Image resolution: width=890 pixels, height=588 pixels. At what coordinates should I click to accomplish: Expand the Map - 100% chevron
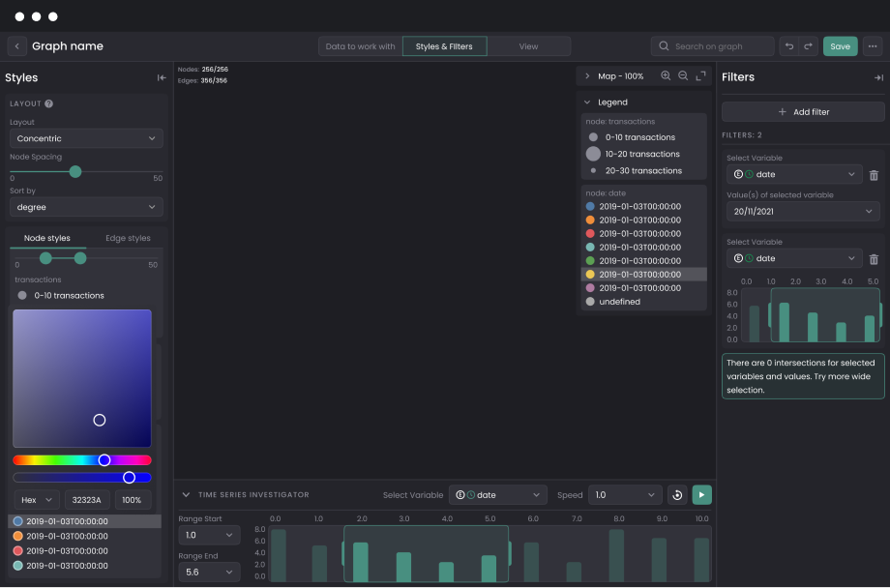[587, 76]
